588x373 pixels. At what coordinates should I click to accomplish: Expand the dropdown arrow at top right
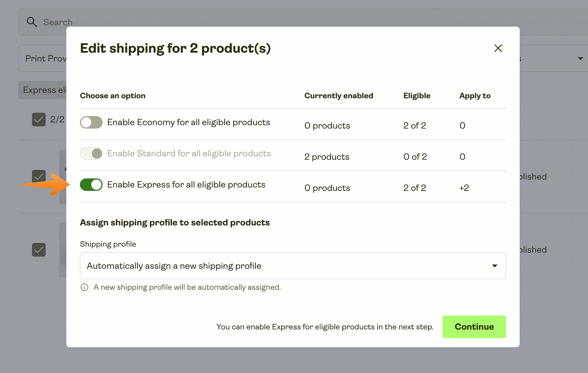(580, 58)
